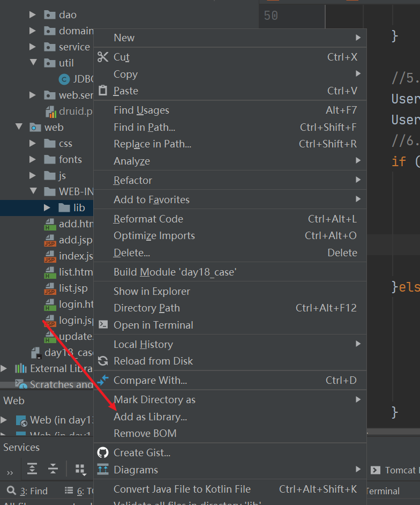Select the login.jsp file name
The width and height of the screenshot is (420, 505).
(x=76, y=320)
